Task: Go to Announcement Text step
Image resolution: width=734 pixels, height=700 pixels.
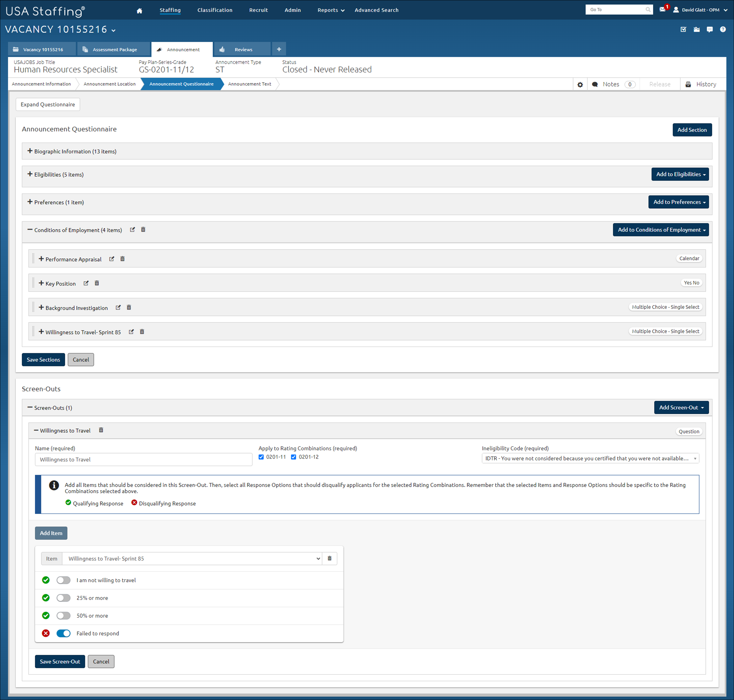Action: pyautogui.click(x=250, y=84)
